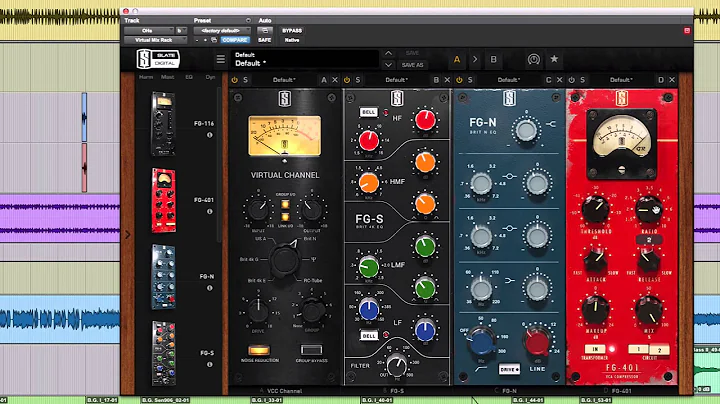Open slot A Default preset dropdown
Screen dimensions: 720x404
[x=284, y=80]
